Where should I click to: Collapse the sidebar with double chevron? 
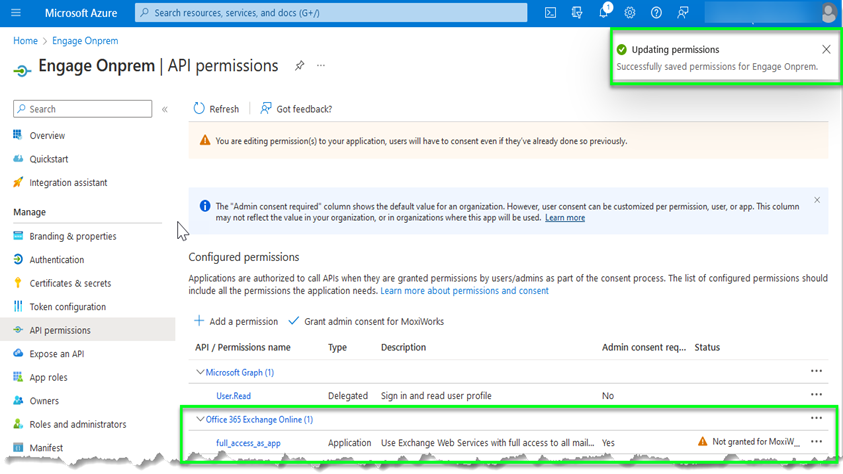[165, 109]
